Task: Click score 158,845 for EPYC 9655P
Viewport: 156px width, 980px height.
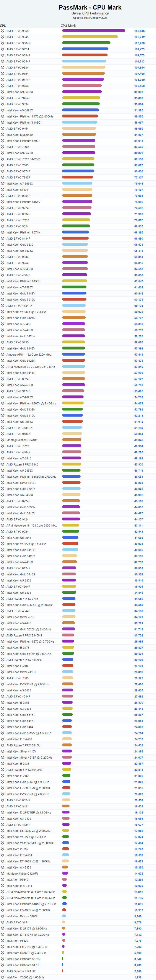Action: [139, 31]
